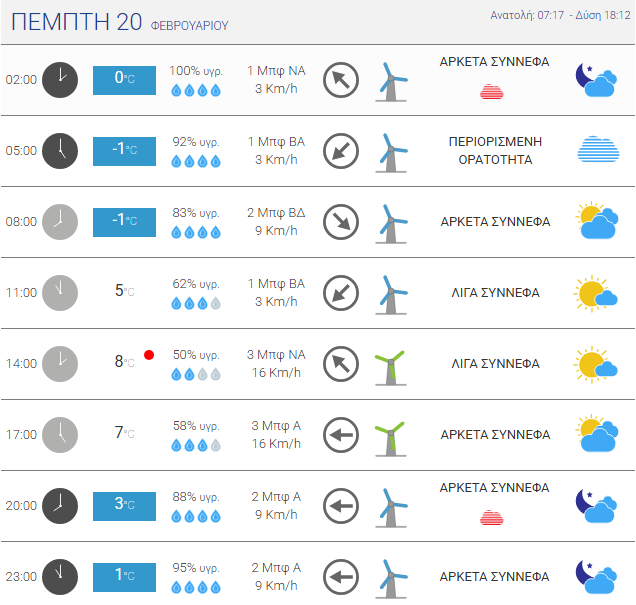Click the 3 Μπφ ΝΑ 16 Km/h wind text
Image resolution: width=636 pixels, height=605 pixels.
pyautogui.click(x=276, y=364)
